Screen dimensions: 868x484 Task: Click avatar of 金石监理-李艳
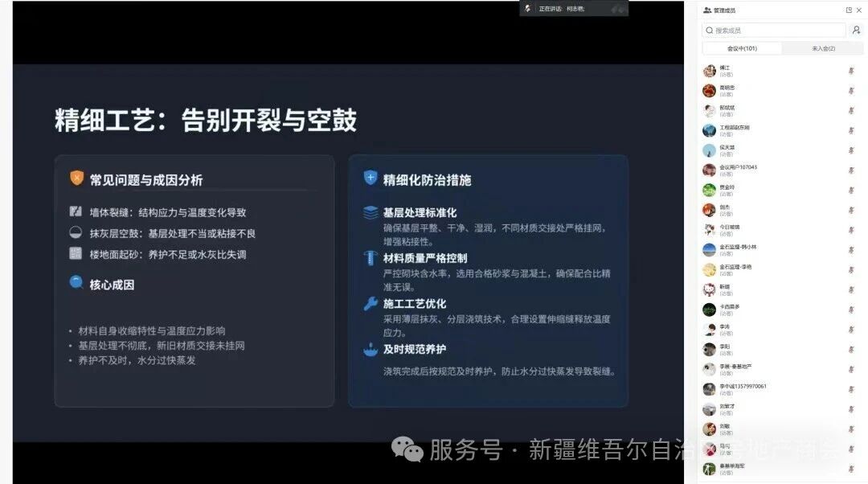click(x=709, y=269)
